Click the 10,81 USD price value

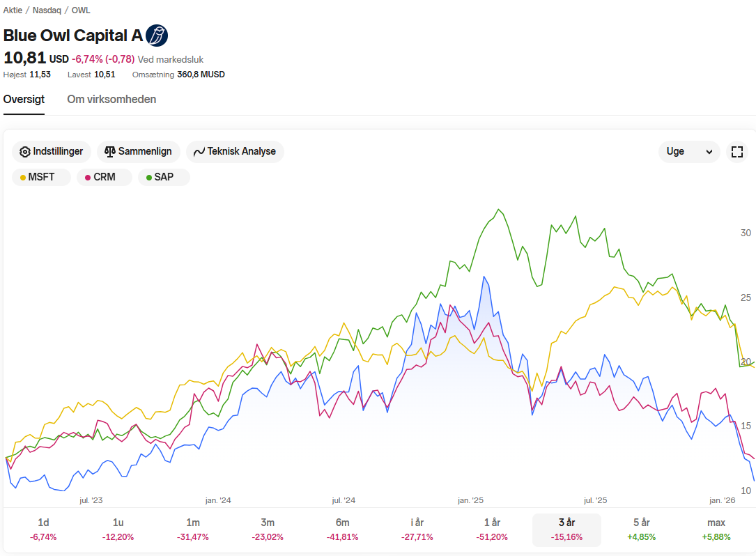[x=36, y=59]
